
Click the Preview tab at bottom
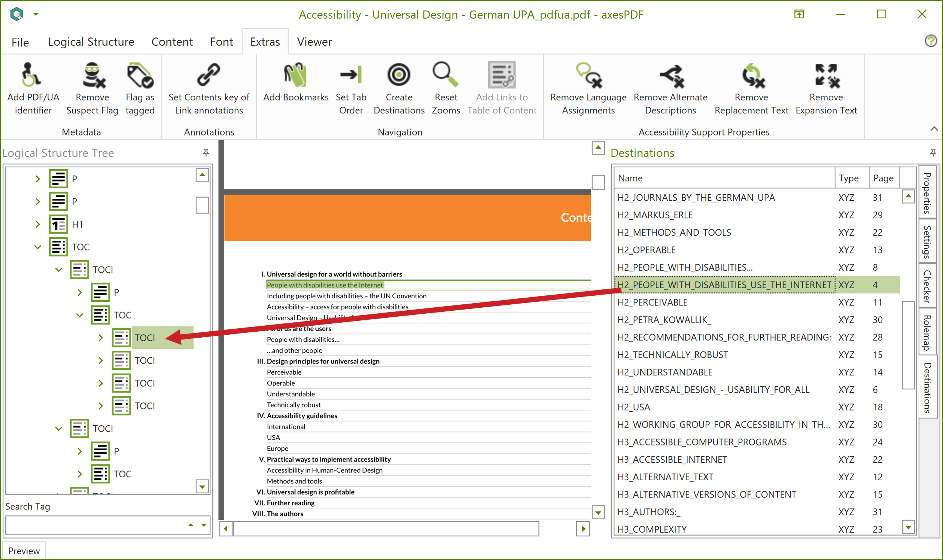24,551
